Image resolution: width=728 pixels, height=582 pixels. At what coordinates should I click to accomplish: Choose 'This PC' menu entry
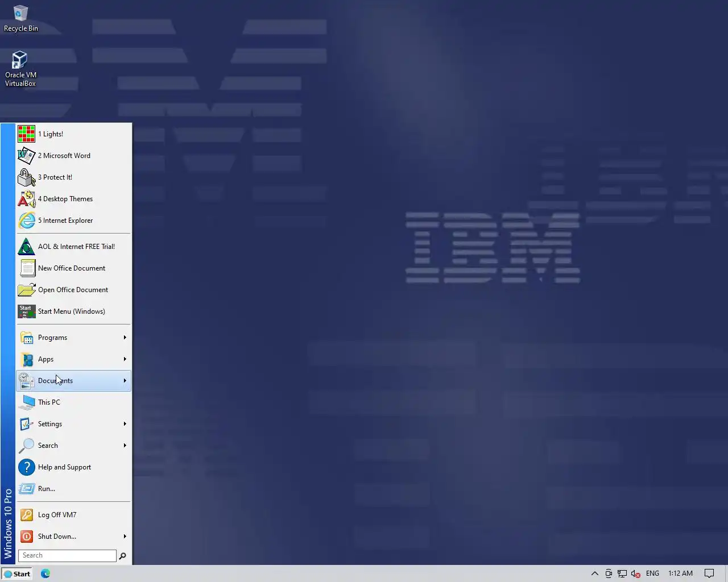pyautogui.click(x=74, y=402)
